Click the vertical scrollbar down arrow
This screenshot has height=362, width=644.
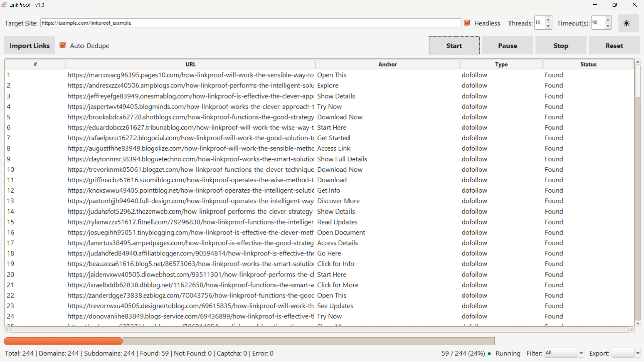tap(638, 324)
